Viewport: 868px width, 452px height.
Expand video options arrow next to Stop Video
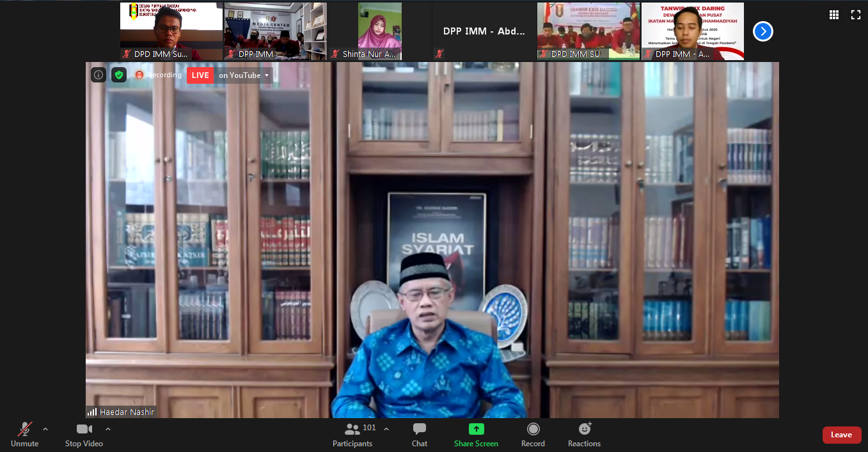107,429
